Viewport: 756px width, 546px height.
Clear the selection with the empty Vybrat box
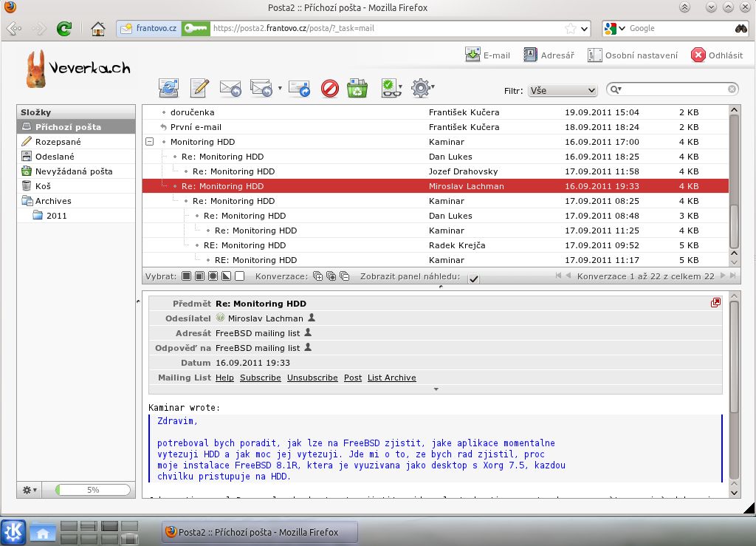click(x=239, y=276)
